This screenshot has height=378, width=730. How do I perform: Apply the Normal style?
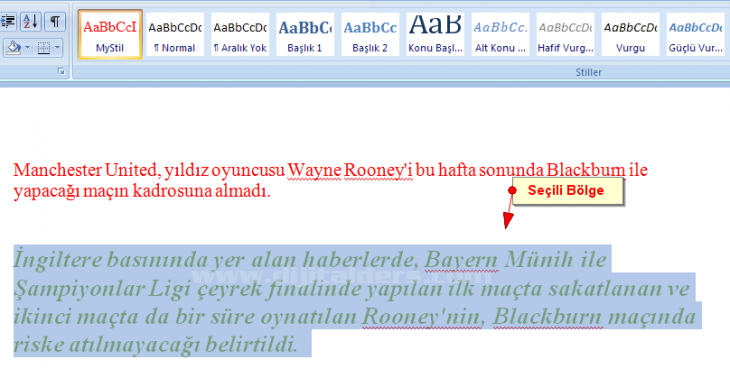pyautogui.click(x=175, y=34)
